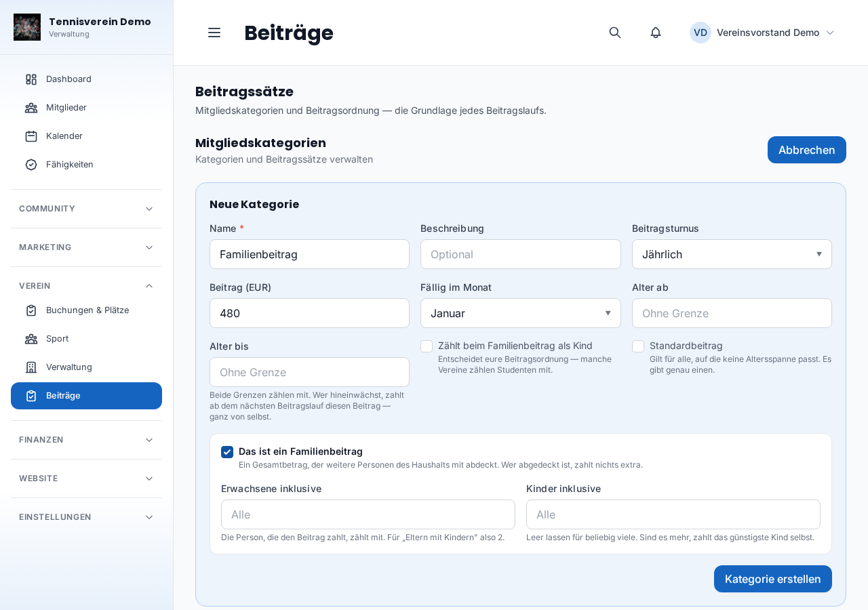Open the 'Fällig im Monat' dropdown
This screenshot has height=610, width=868.
point(521,313)
